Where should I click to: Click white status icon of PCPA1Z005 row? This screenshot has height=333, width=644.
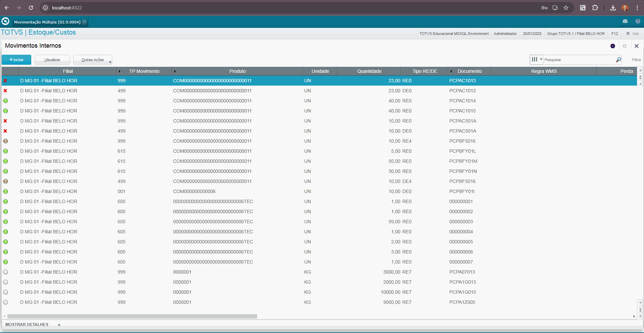pyautogui.click(x=5, y=302)
